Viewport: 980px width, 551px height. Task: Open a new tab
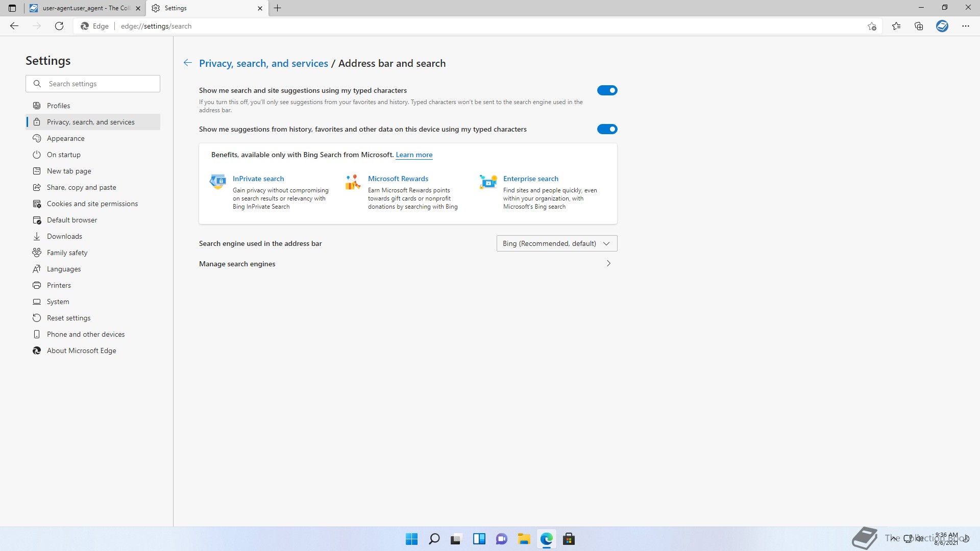278,8
